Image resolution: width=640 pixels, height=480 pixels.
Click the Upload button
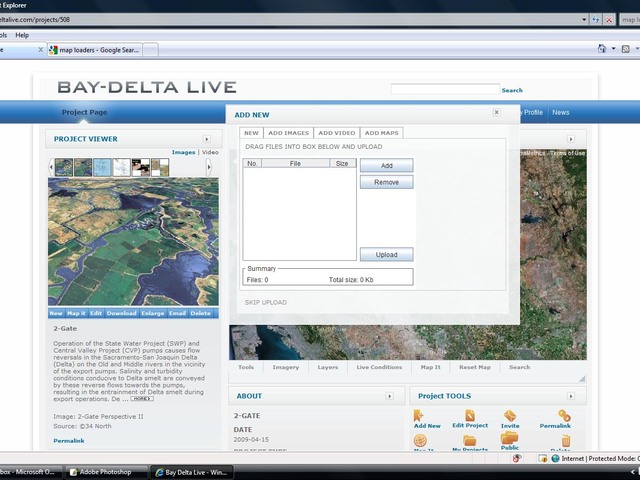click(387, 254)
